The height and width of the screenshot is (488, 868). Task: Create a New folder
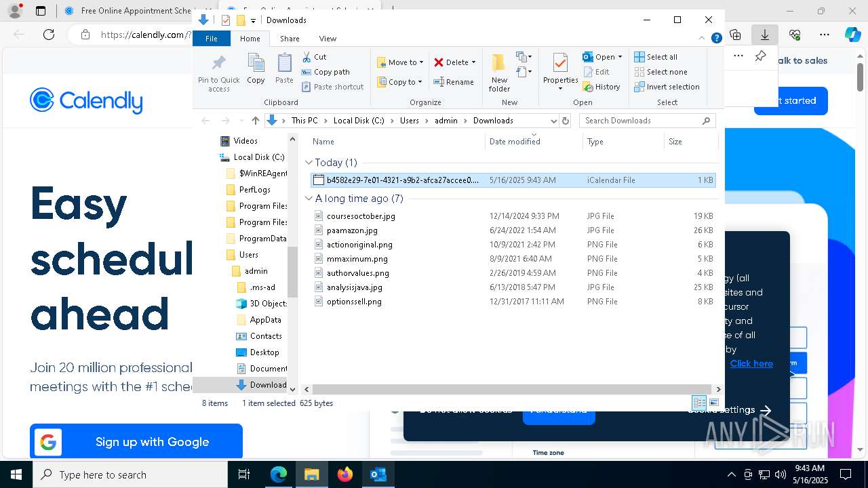coord(499,73)
